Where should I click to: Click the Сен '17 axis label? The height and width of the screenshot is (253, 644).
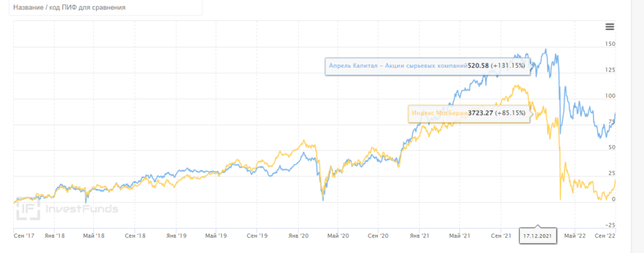[x=25, y=236]
